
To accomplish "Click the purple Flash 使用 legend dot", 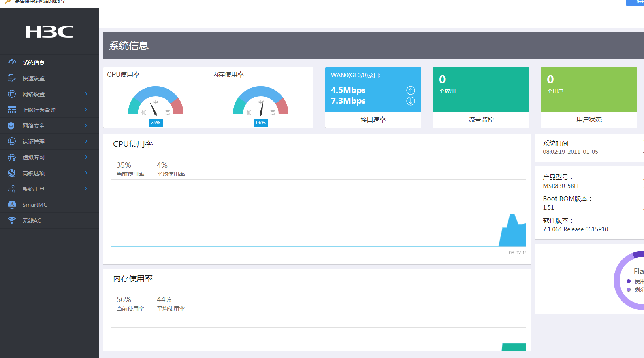I will [629, 281].
